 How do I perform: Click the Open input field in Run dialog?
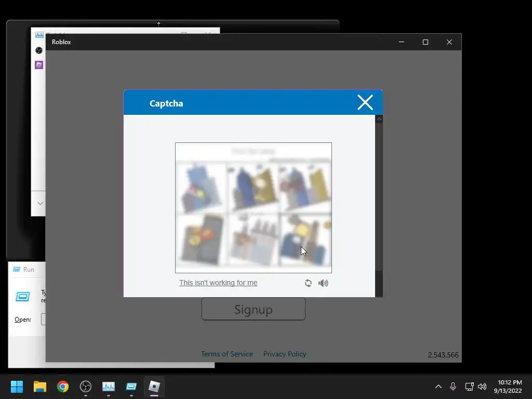(x=43, y=320)
